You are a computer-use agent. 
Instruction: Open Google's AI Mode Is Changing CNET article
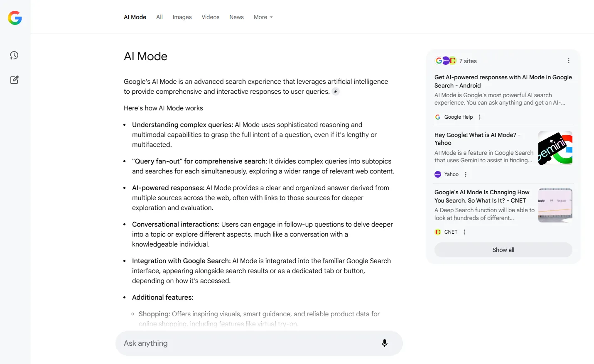coord(482,196)
